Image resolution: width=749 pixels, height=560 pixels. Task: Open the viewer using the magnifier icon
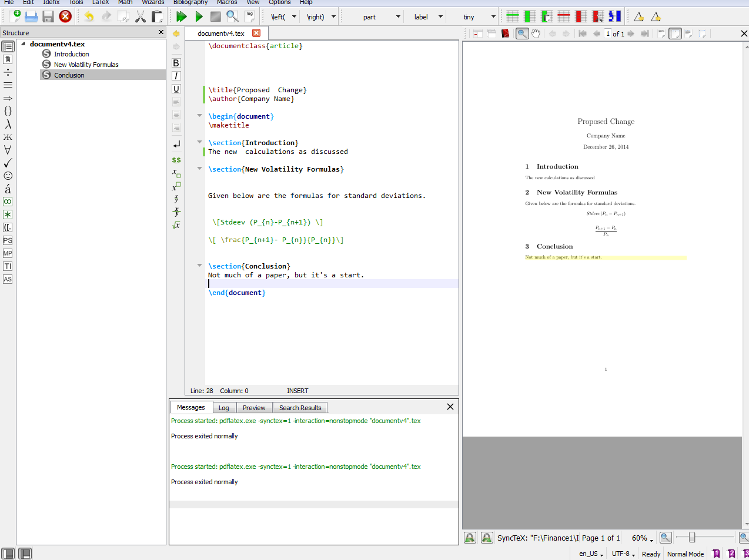233,16
